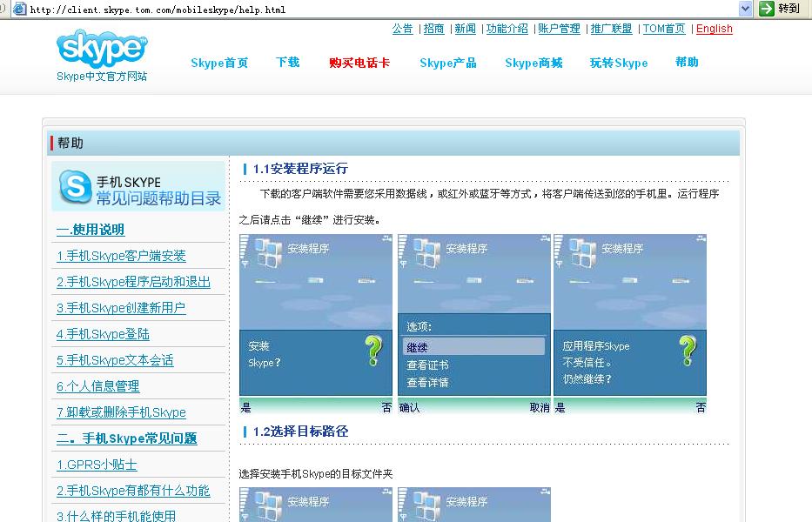This screenshot has height=522, width=812.
Task: Open 1.GPRS小贴士 help topic
Action: point(97,465)
